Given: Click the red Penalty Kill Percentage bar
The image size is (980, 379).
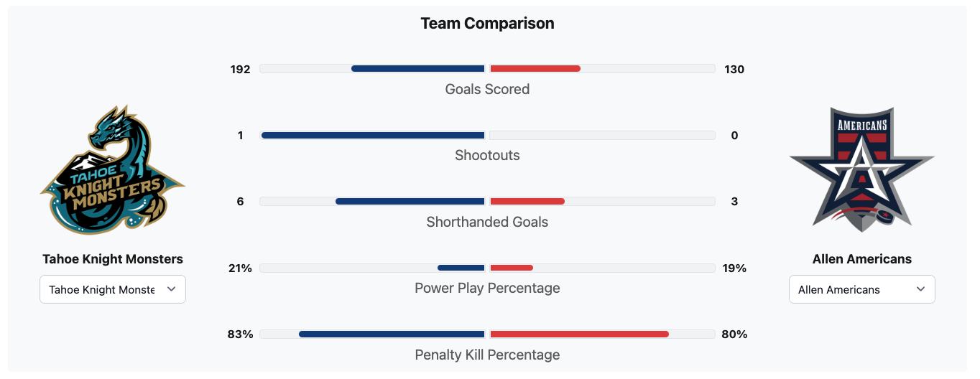Looking at the screenshot, I should [579, 334].
